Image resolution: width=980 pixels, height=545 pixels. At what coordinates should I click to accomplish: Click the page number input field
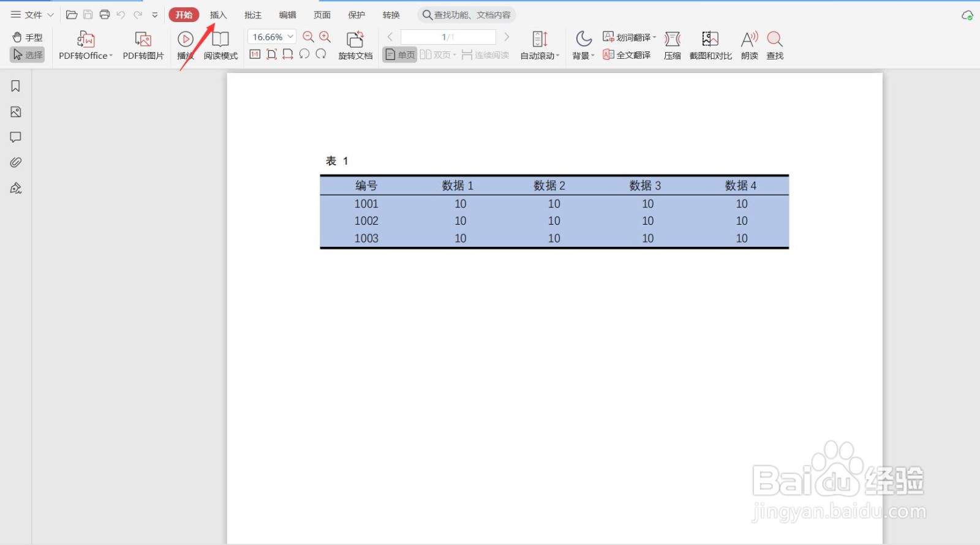[x=448, y=37]
